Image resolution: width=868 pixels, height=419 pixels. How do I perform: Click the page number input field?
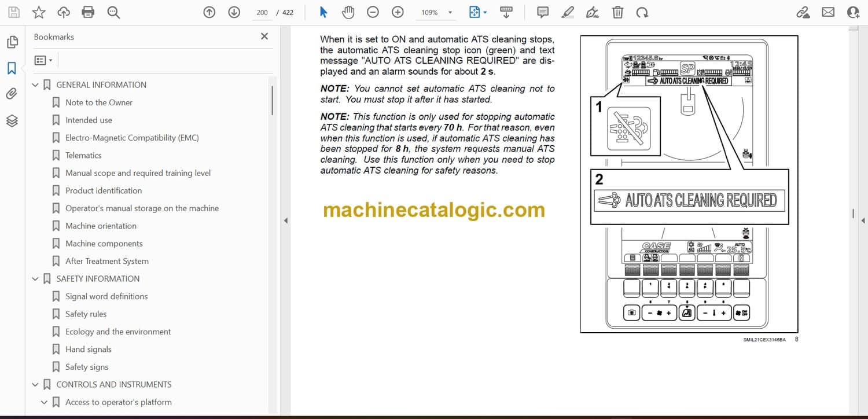click(x=262, y=12)
